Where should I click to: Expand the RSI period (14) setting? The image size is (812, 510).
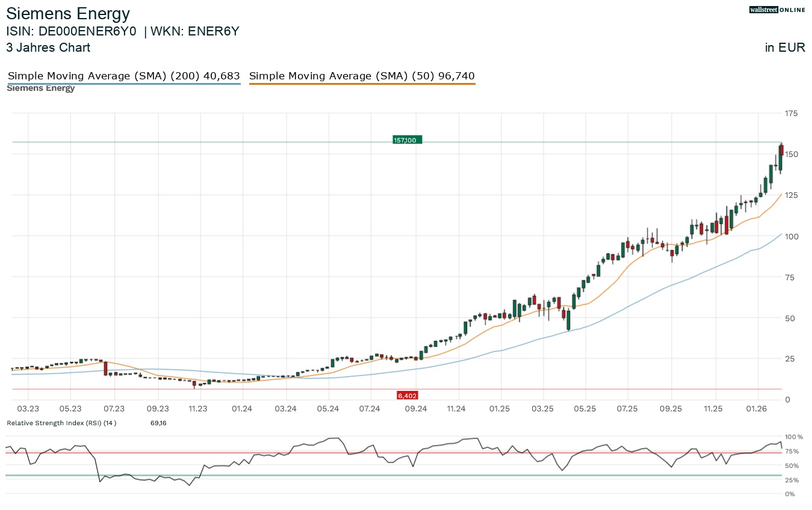[x=109, y=423]
